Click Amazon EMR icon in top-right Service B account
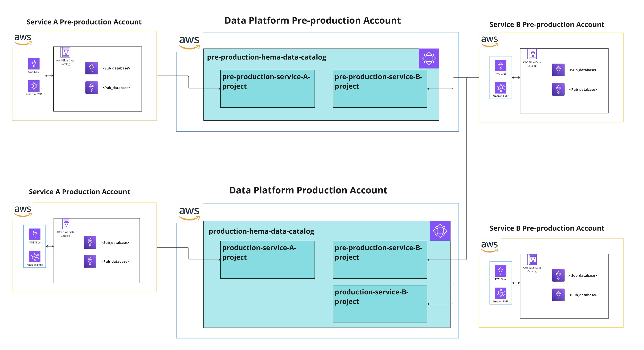Viewport: 644px width, 350px height. 500,88
